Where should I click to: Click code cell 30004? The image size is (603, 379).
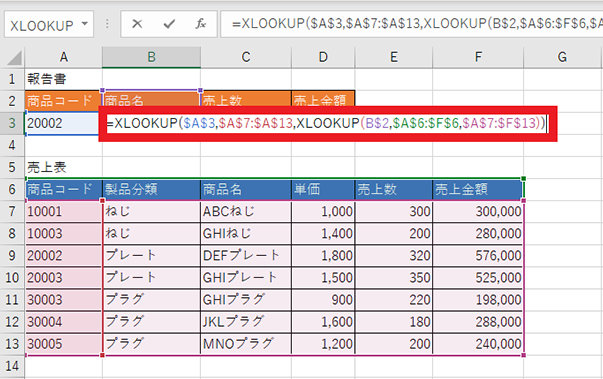coord(63,322)
